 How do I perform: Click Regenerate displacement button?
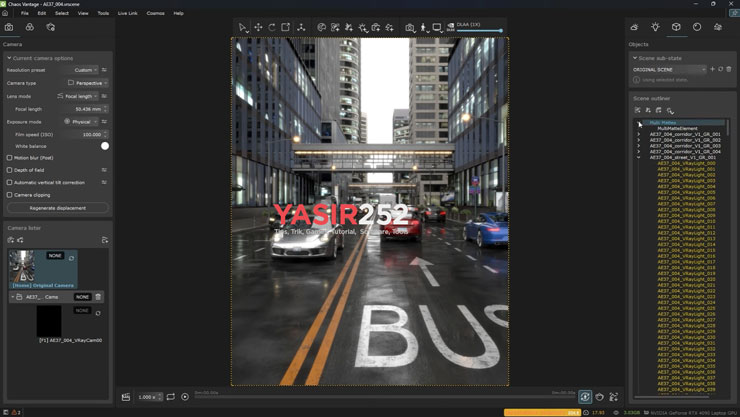58,208
